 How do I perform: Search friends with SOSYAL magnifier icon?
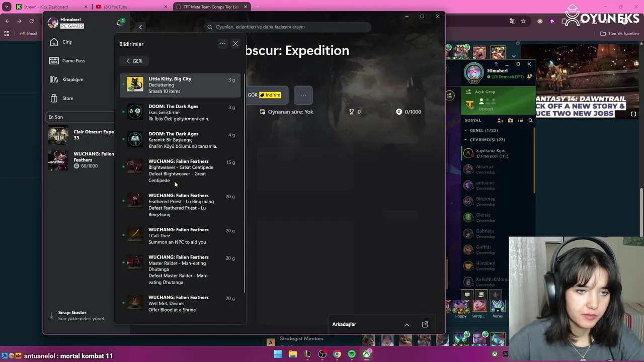click(530, 121)
